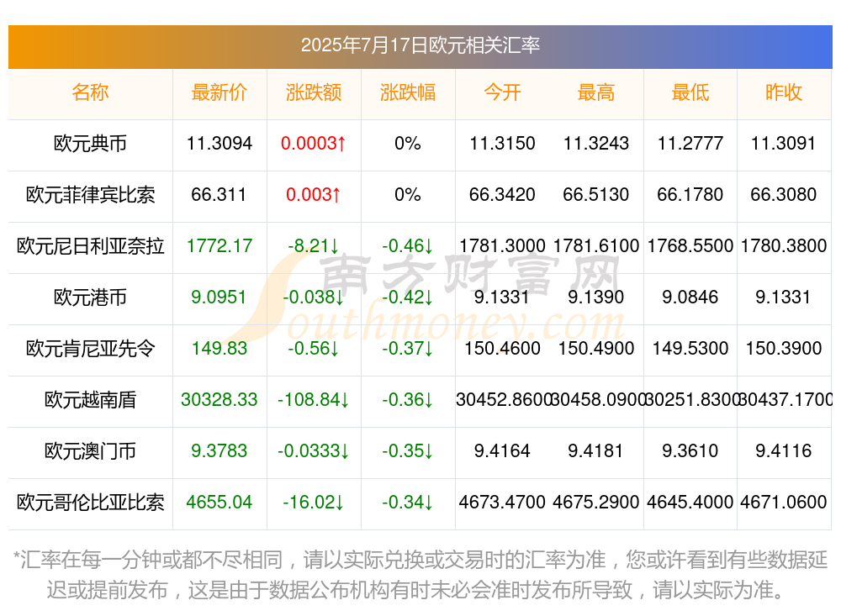Click change value -8.21↓
The width and height of the screenshot is (841, 616).
313,246
